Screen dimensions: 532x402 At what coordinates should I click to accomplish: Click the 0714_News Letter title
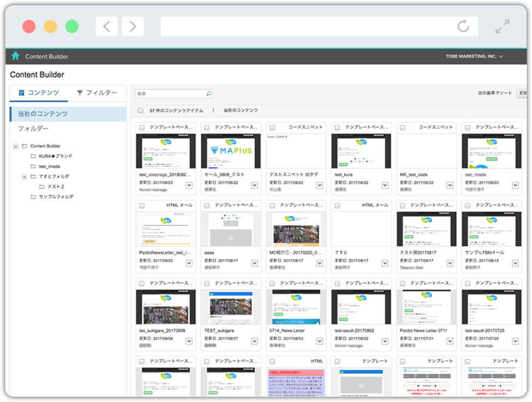[287, 330]
